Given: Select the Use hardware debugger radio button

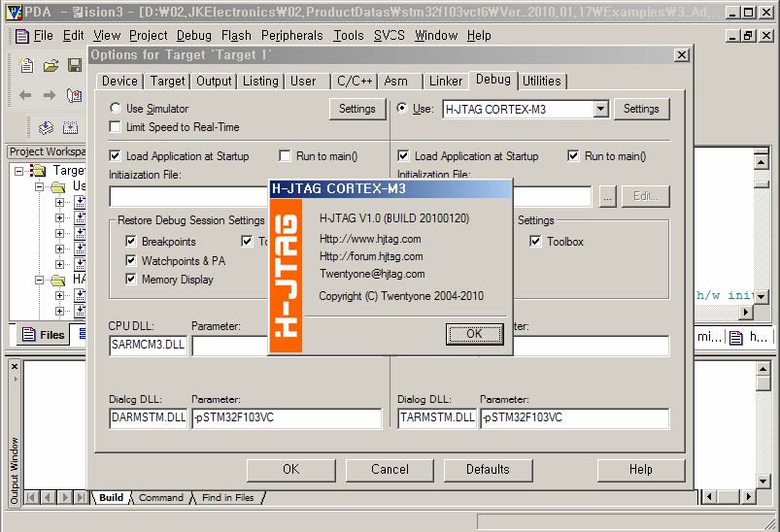Looking at the screenshot, I should click(402, 108).
